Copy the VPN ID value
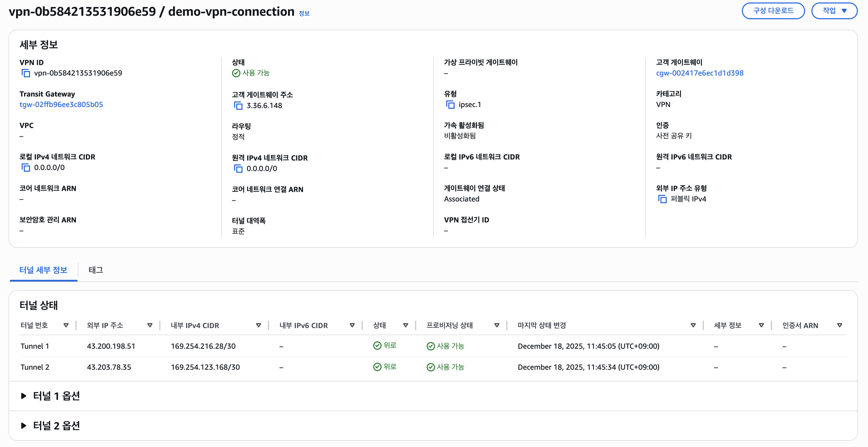 pyautogui.click(x=26, y=73)
